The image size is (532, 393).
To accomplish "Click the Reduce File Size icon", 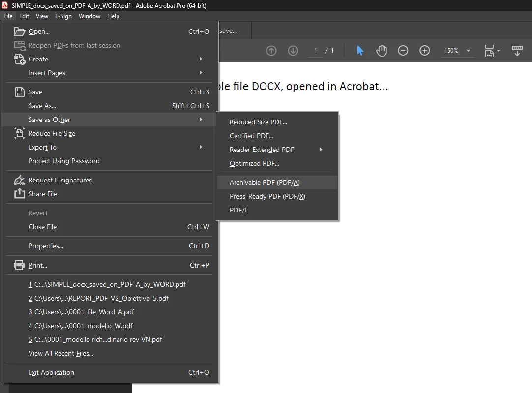I will [x=19, y=133].
